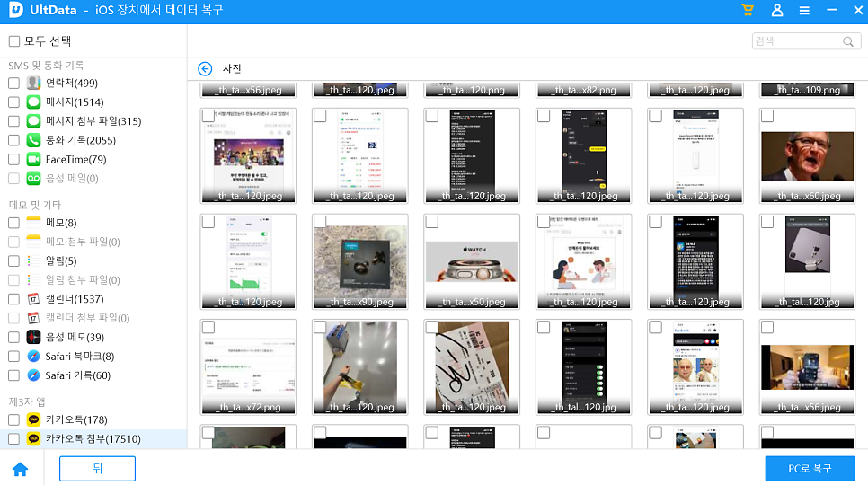Click the 카카오톡(178) KakaoTalk icon

(34, 419)
